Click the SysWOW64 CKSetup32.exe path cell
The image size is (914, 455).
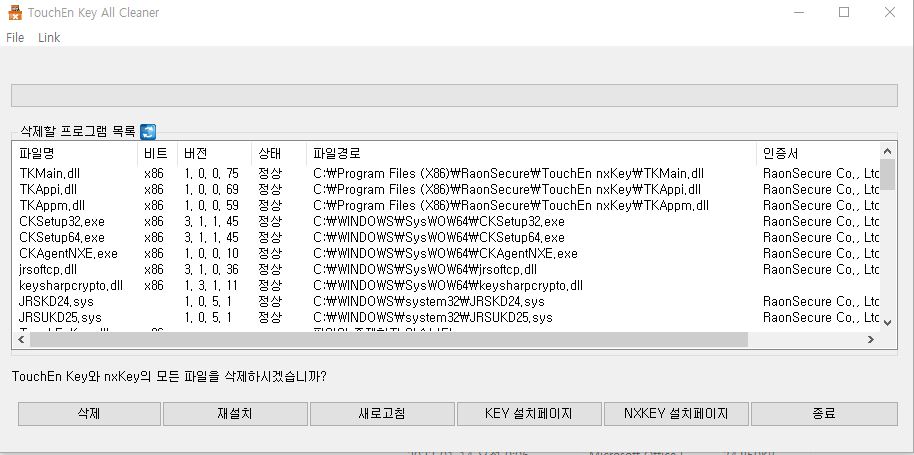point(439,221)
